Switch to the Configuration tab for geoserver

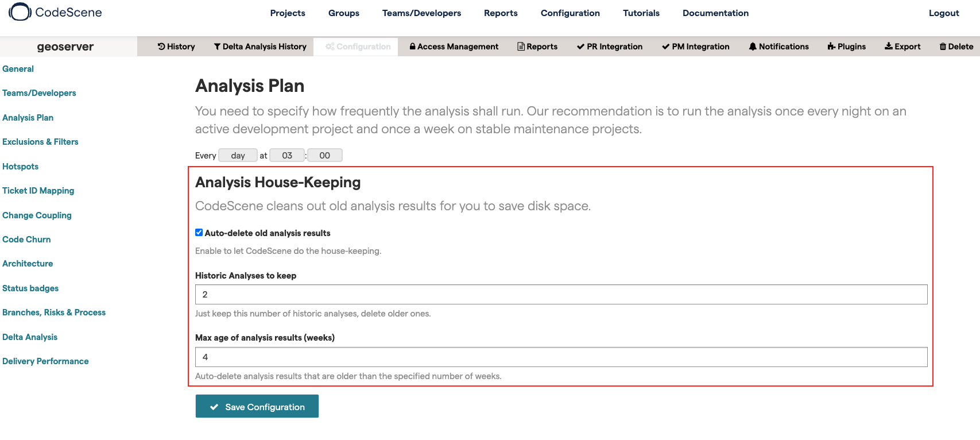[x=355, y=47]
